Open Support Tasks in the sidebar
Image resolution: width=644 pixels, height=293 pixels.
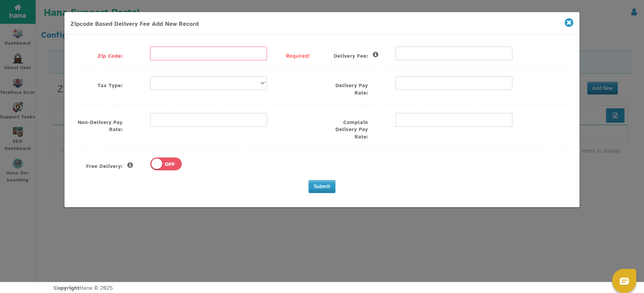(17, 111)
